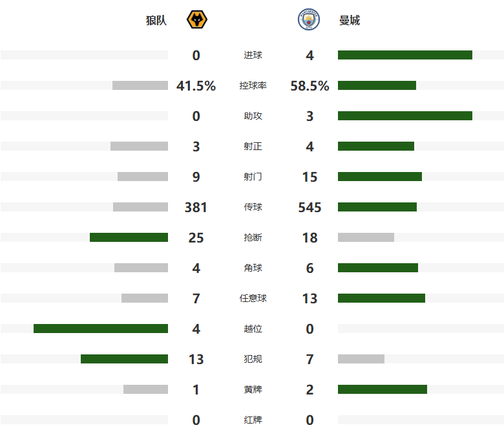The width and height of the screenshot is (504, 432).
Task: Click Manchester City's 58.5% possession value
Action: click(310, 86)
